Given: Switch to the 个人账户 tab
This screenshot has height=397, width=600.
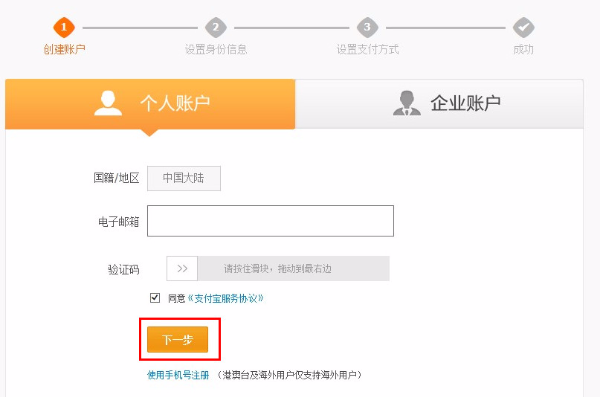Looking at the screenshot, I should pos(150,104).
